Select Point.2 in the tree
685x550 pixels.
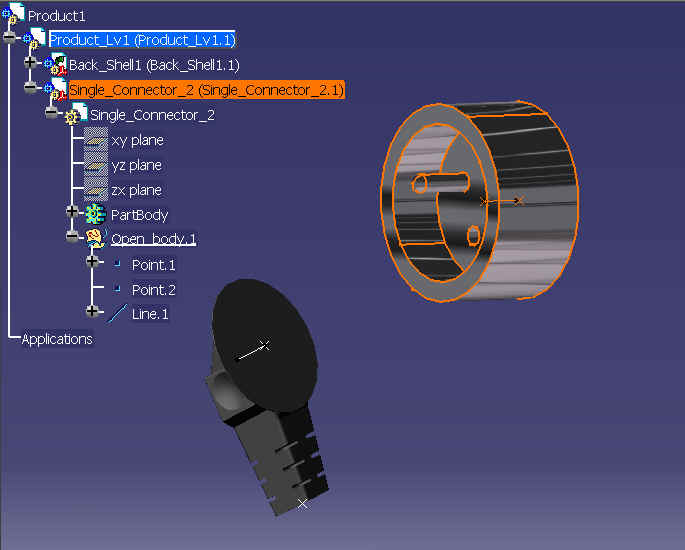coord(153,290)
